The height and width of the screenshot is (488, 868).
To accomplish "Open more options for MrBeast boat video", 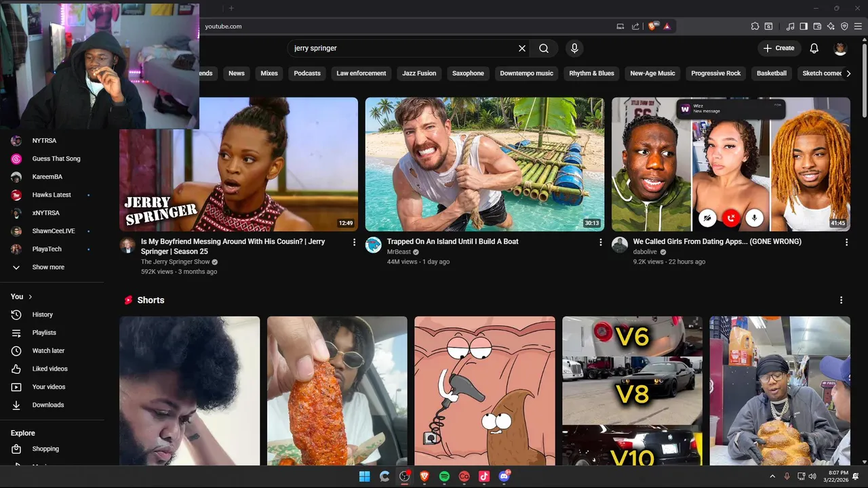I will 600,242.
